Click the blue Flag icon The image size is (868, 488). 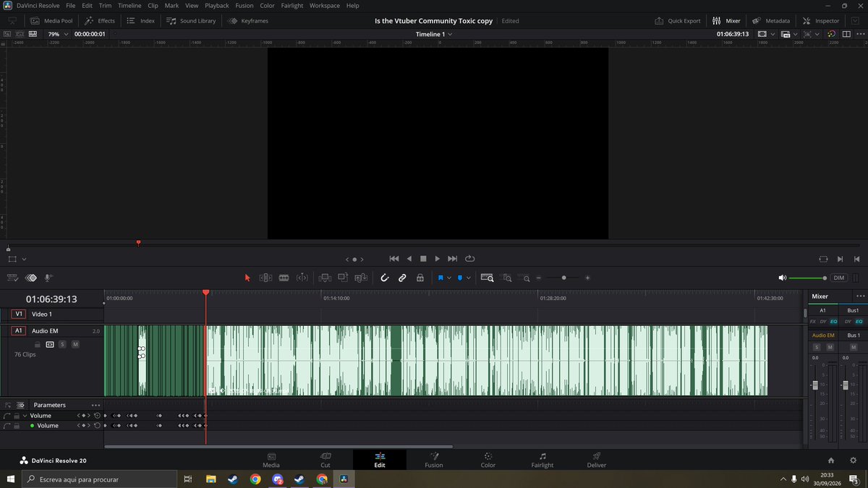pos(440,278)
